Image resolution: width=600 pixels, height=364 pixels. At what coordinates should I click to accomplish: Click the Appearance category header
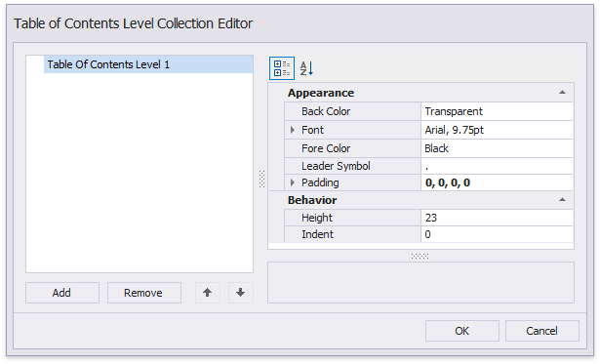(420, 93)
